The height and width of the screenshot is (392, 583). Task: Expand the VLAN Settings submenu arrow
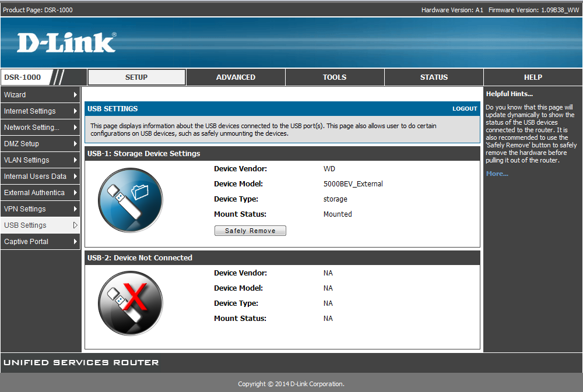pyautogui.click(x=75, y=160)
